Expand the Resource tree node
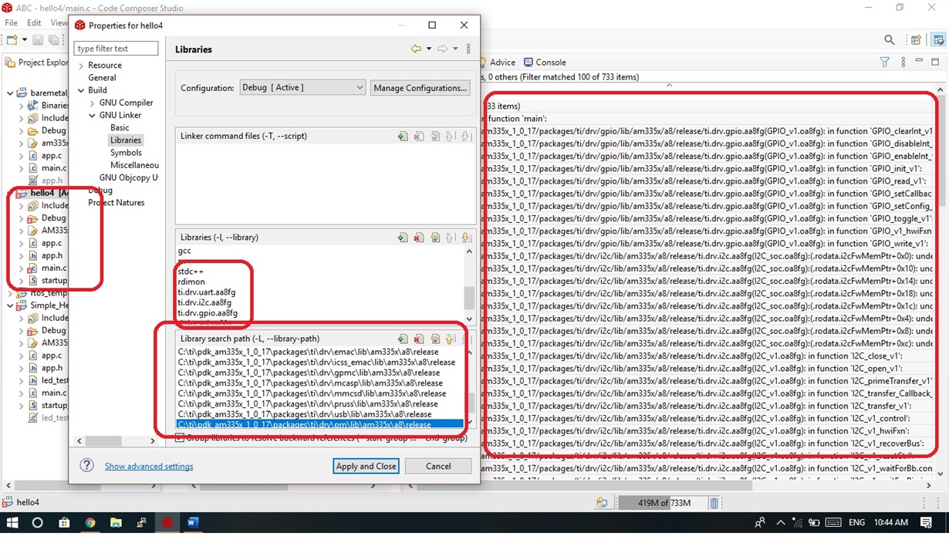 80,66
